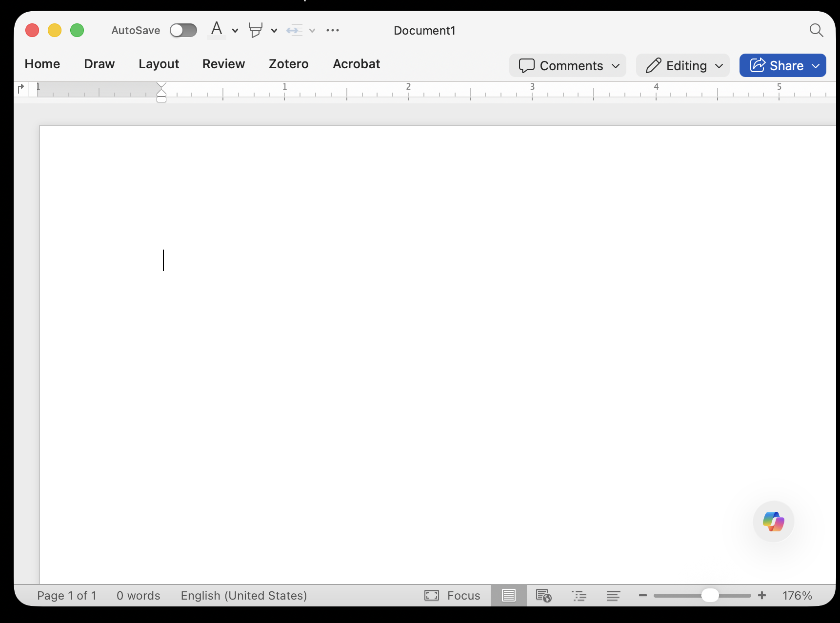Select the highlighter icon in quick access toolbar

[255, 30]
